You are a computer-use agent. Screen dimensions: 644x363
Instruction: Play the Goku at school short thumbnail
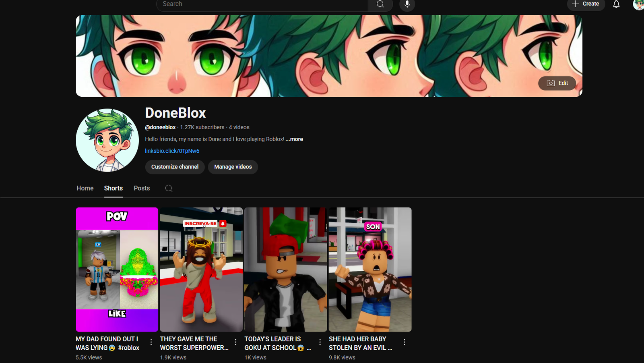[x=286, y=270]
